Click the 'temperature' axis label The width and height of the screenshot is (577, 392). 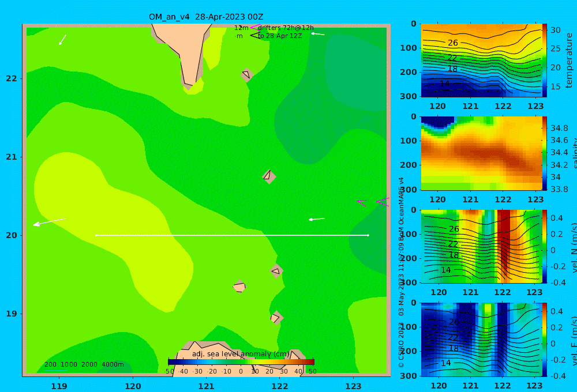tap(569, 61)
